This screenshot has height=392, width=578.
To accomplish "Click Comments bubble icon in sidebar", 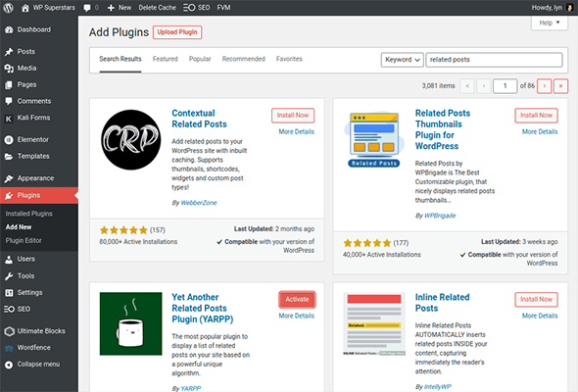I will pyautogui.click(x=9, y=101).
